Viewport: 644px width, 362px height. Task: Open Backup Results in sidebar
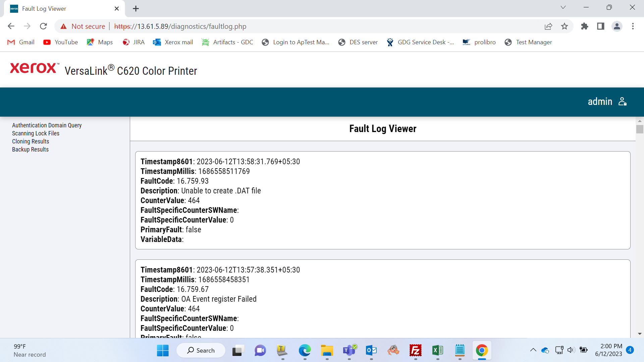pyautogui.click(x=30, y=149)
